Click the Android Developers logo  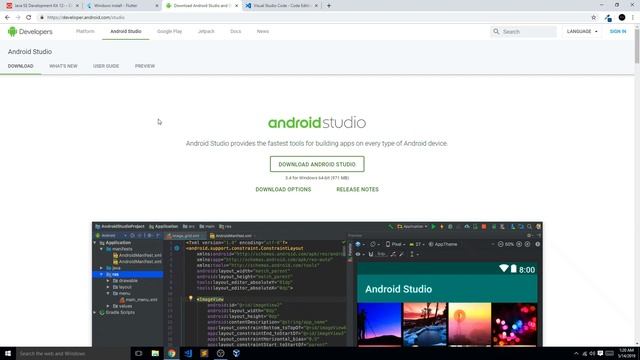point(30,31)
